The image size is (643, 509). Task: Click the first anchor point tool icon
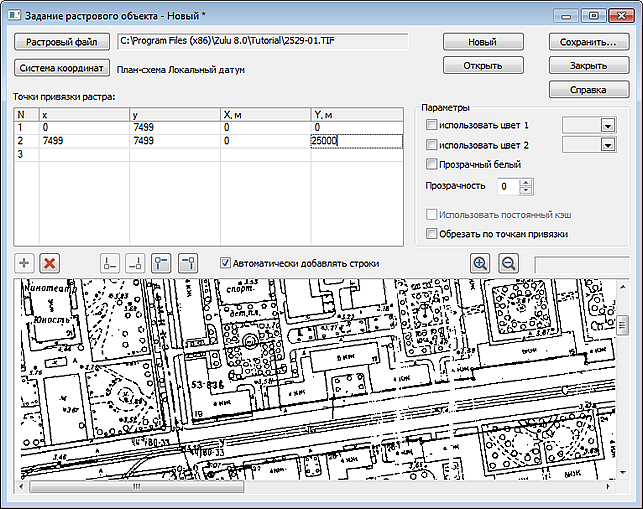coord(111,263)
